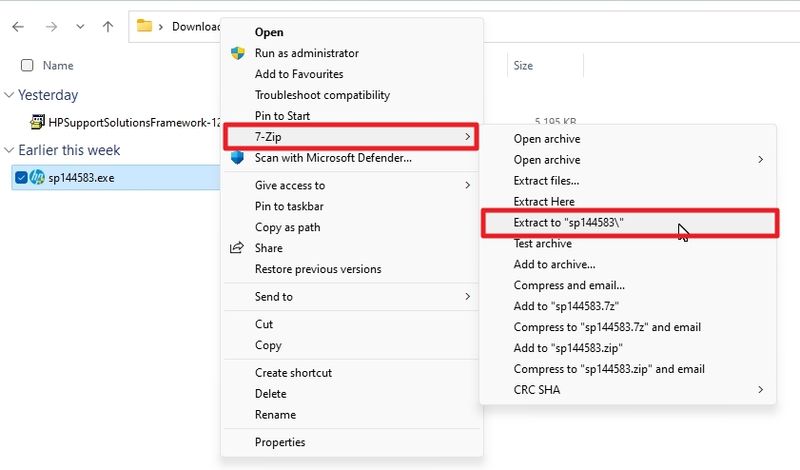Screen dimensions: 800x470
Task: Collapse the Yesterday group
Action: (9, 95)
